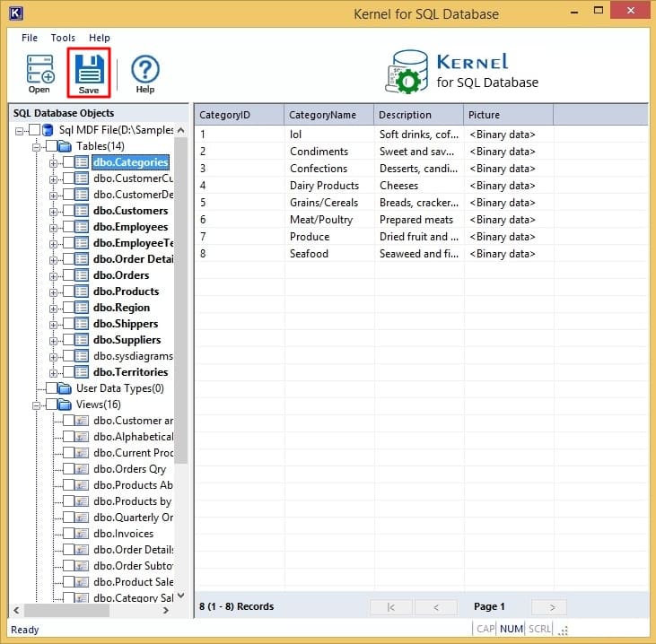656x644 pixels.
Task: Expand the dbo.Shippers table node
Action: (53, 325)
